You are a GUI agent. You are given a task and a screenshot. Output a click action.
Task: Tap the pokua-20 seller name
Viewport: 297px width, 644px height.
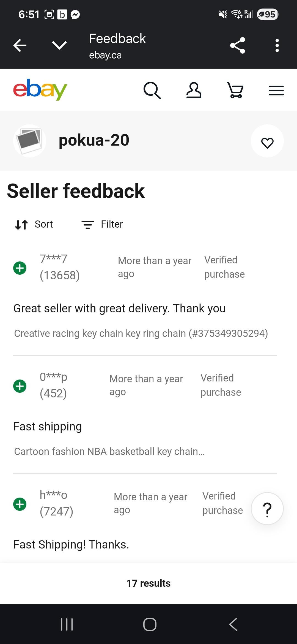pos(94,140)
